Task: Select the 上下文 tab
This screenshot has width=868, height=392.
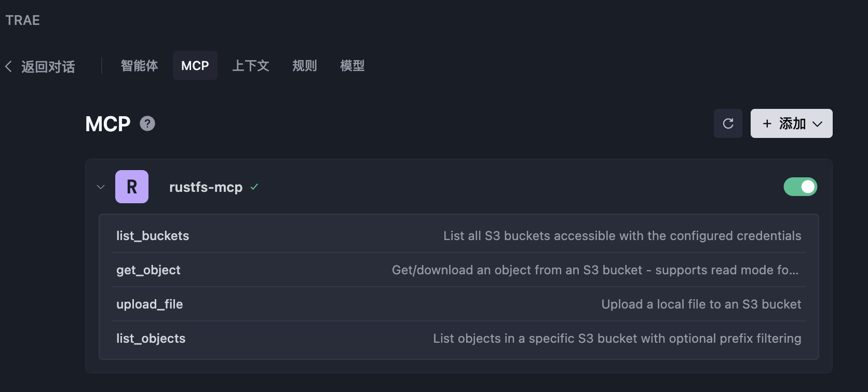Action: (x=251, y=65)
